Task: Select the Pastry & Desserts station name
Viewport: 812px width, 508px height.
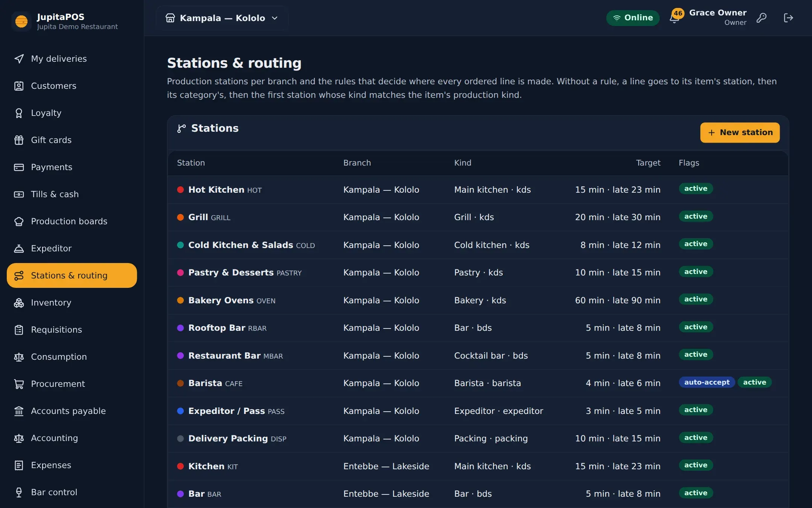Action: (x=231, y=272)
